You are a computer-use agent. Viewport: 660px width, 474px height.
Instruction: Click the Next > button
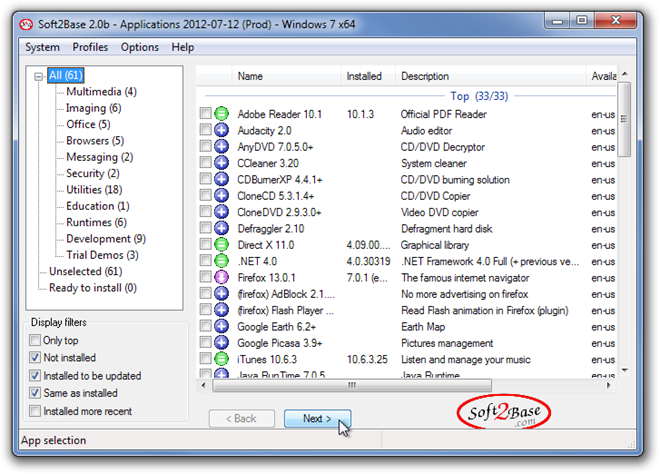point(317,418)
